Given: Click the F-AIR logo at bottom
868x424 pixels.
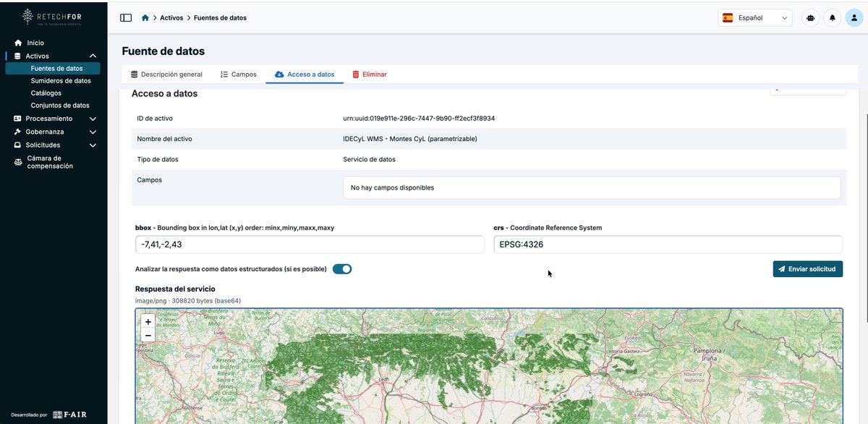Looking at the screenshot, I should [x=69, y=415].
